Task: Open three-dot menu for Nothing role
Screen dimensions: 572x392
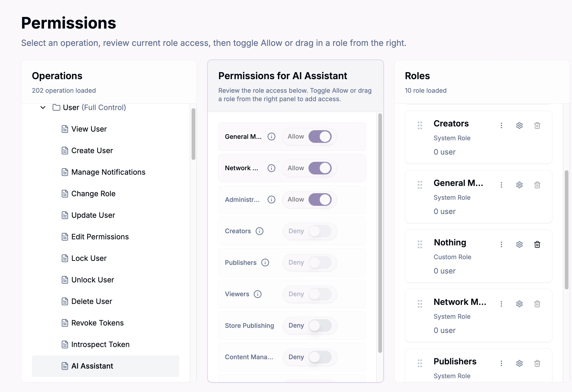Action: [501, 245]
